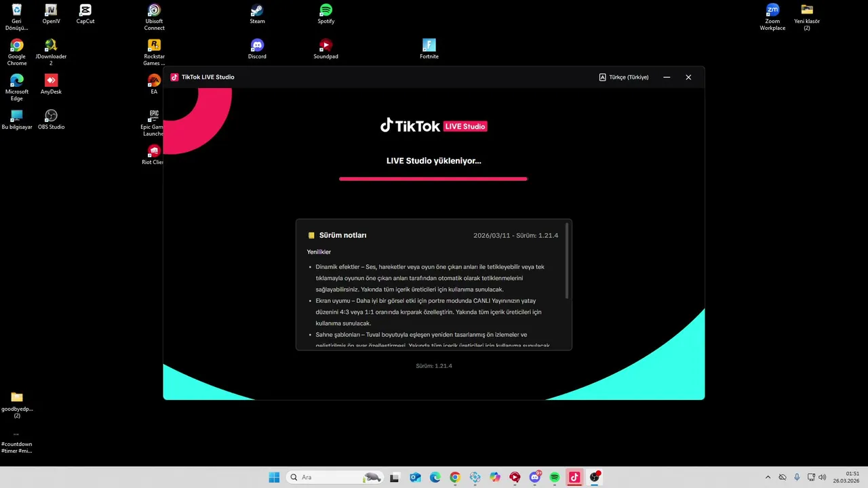Open Outlook from the taskbar
The image size is (868, 488).
(415, 477)
